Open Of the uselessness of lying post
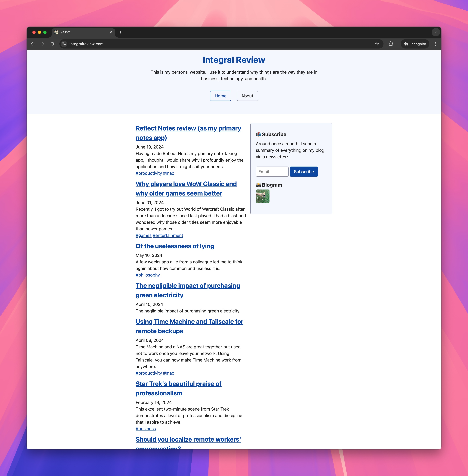This screenshot has height=476, width=468. click(175, 246)
